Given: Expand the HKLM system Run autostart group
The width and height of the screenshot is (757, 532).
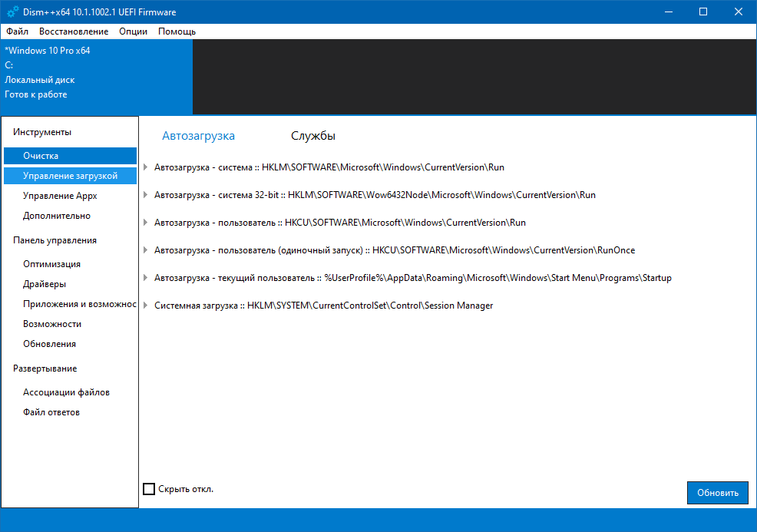Looking at the screenshot, I should 147,167.
